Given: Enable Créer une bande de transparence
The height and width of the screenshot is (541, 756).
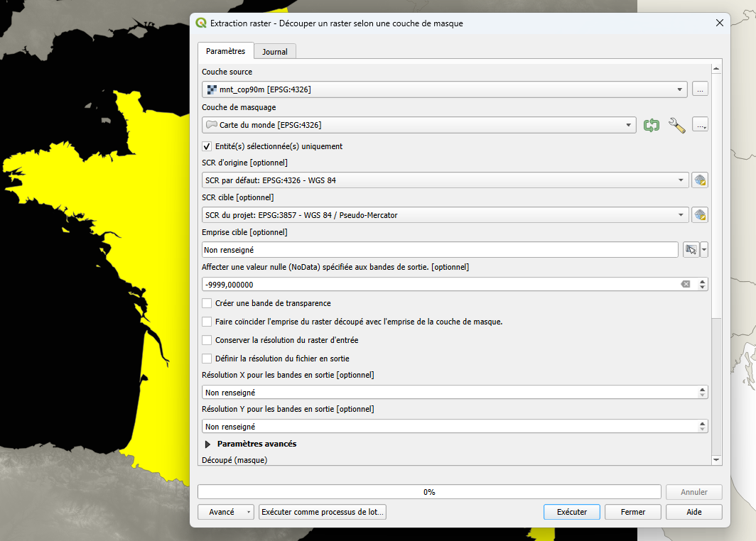Looking at the screenshot, I should pyautogui.click(x=207, y=303).
